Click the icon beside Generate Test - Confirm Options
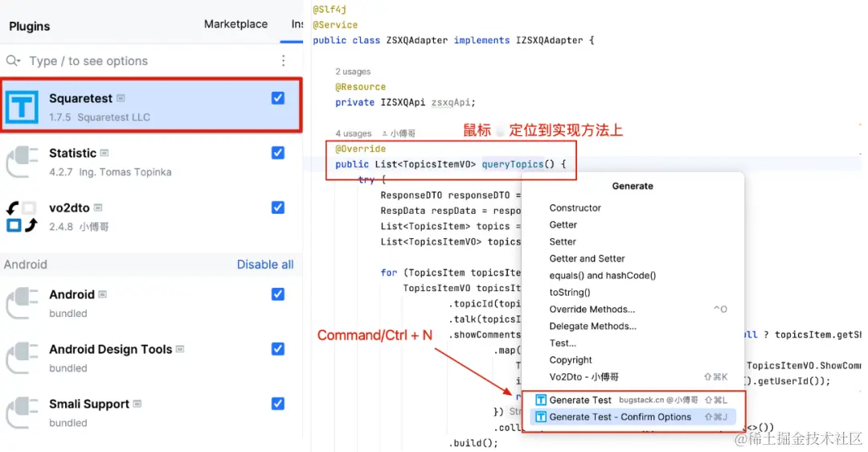Image resolution: width=868 pixels, height=452 pixels. (x=541, y=417)
